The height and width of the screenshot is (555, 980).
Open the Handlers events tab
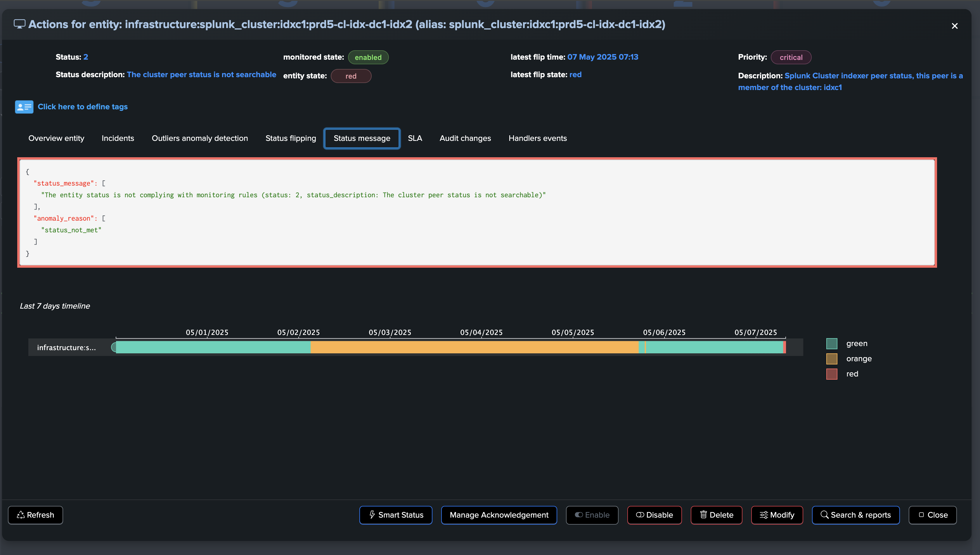click(538, 138)
